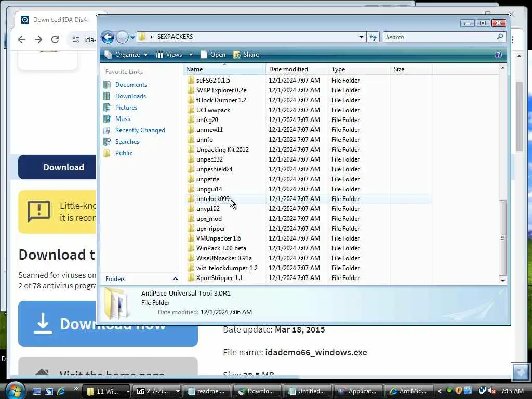The width and height of the screenshot is (532, 399).
Task: Click the Explorer Forward navigation button
Action: [x=122, y=37]
